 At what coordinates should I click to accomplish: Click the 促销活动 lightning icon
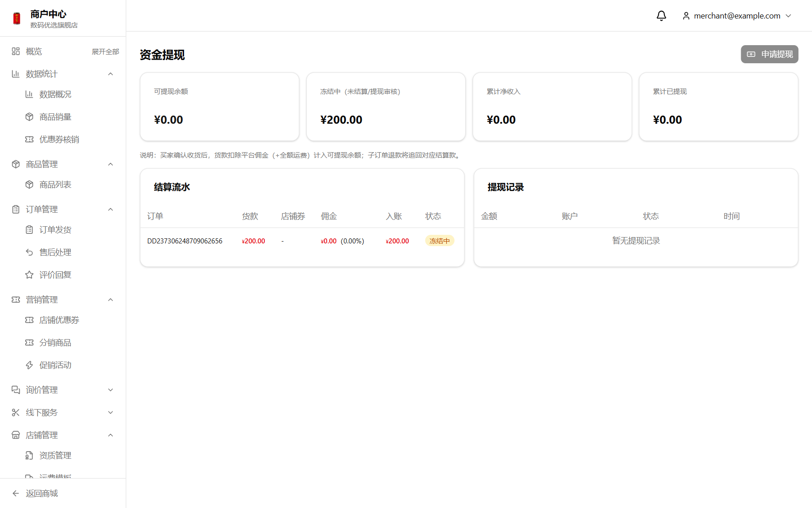29,365
